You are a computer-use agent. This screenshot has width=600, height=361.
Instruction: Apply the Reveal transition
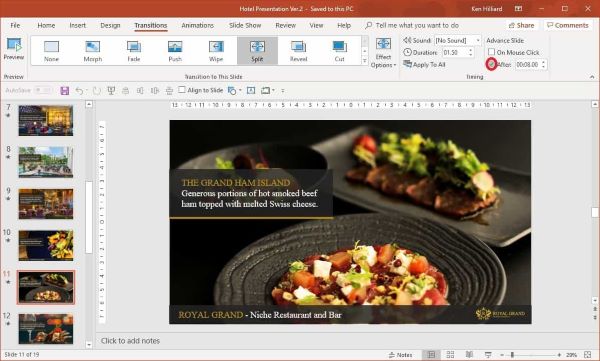tap(298, 51)
